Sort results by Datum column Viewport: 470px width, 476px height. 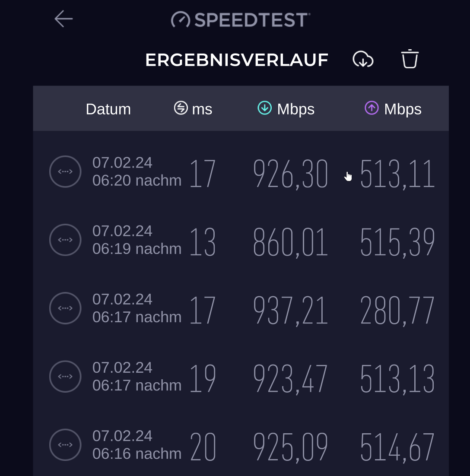(108, 109)
